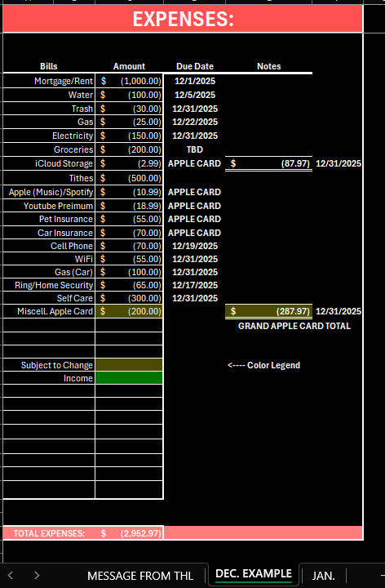Select the Miscell. Apple Card amount cell
Screen dimensions: 385x588
tap(129, 311)
